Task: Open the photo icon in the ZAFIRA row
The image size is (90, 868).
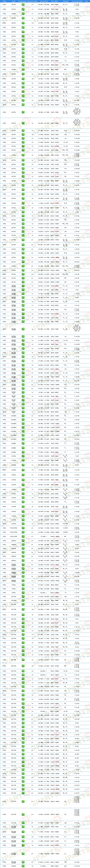Action: coord(23,866)
